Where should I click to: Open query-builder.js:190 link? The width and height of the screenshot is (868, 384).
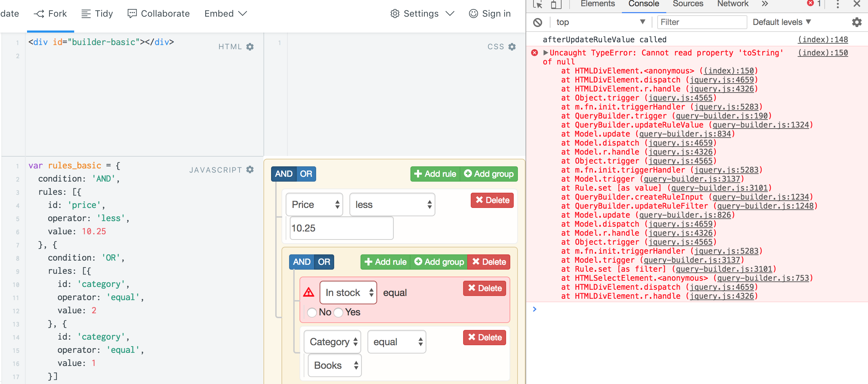click(722, 116)
